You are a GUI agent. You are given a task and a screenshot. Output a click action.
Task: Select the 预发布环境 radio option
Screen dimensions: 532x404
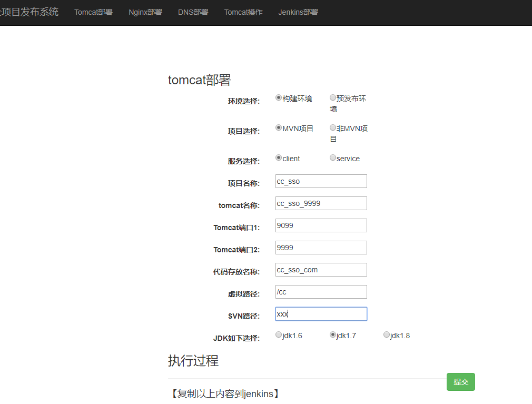coord(332,97)
